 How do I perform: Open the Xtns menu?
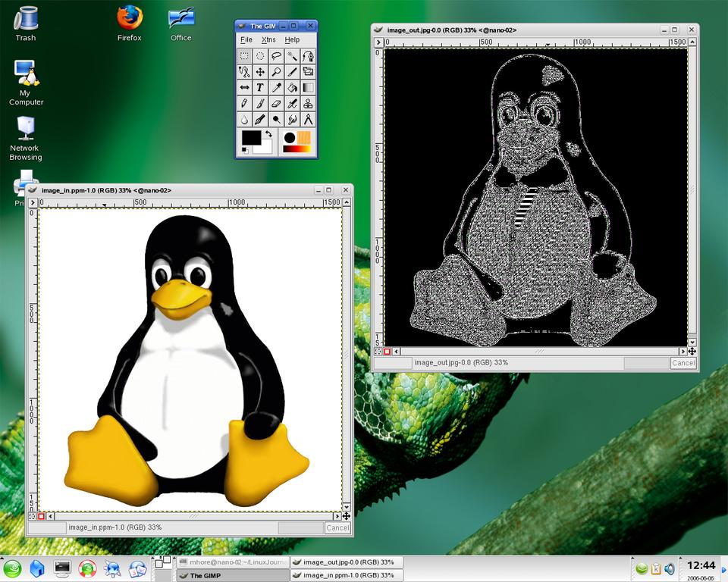pos(268,39)
